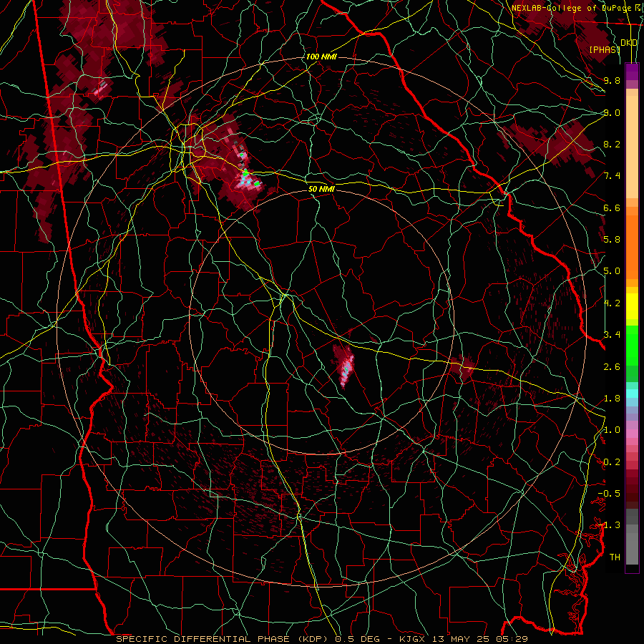The width and height of the screenshot is (644, 644).
Task: Click the 3.4 value on the color scale
Action: click(x=612, y=335)
